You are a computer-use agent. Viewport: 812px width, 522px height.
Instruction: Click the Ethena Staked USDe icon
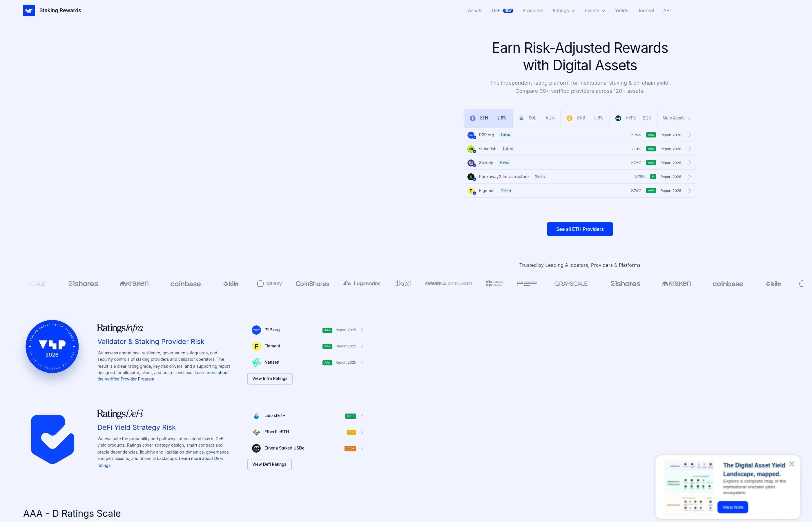256,448
